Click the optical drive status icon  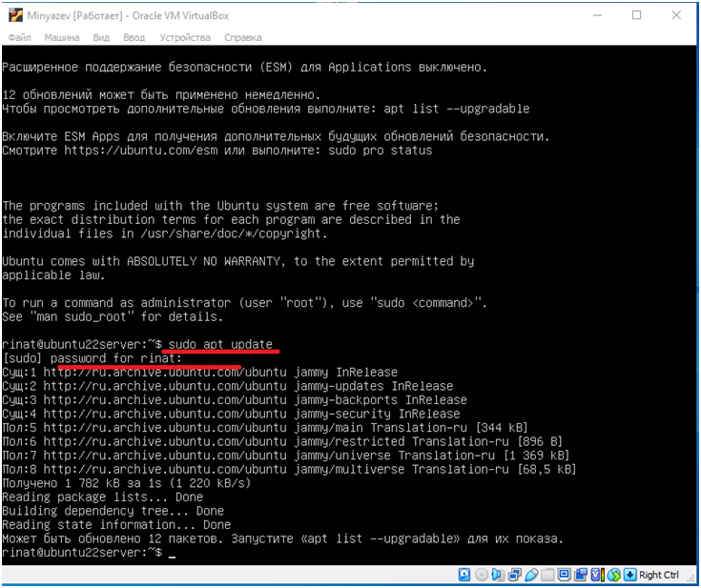tap(482, 575)
